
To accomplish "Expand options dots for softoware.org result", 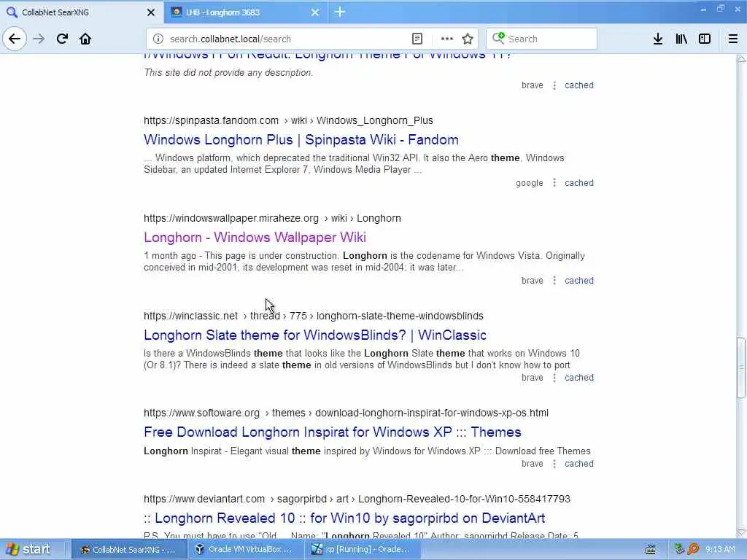I will pos(554,464).
